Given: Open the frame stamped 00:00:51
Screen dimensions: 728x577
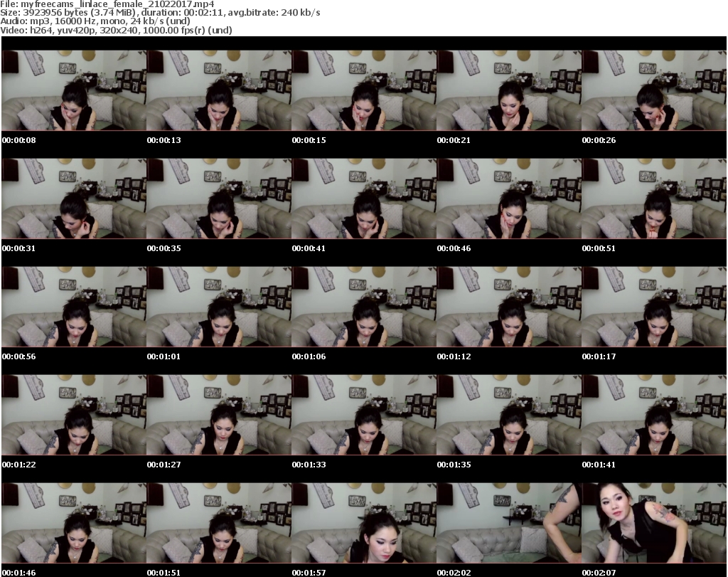Looking at the screenshot, I should click(x=654, y=198).
